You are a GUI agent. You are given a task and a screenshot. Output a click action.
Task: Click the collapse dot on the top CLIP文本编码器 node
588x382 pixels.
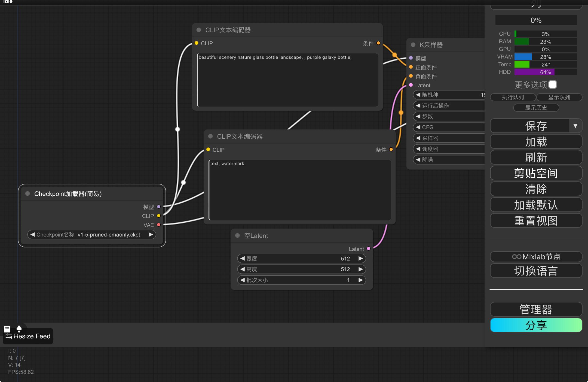point(199,30)
